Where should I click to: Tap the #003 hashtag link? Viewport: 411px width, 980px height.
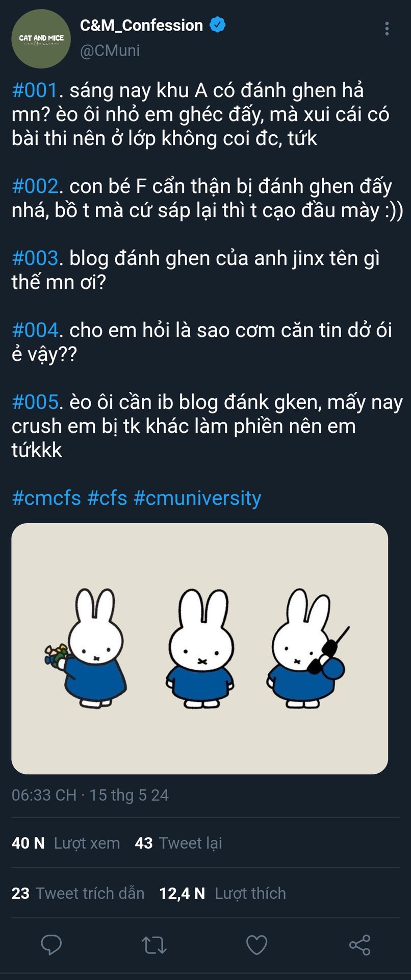(35, 258)
